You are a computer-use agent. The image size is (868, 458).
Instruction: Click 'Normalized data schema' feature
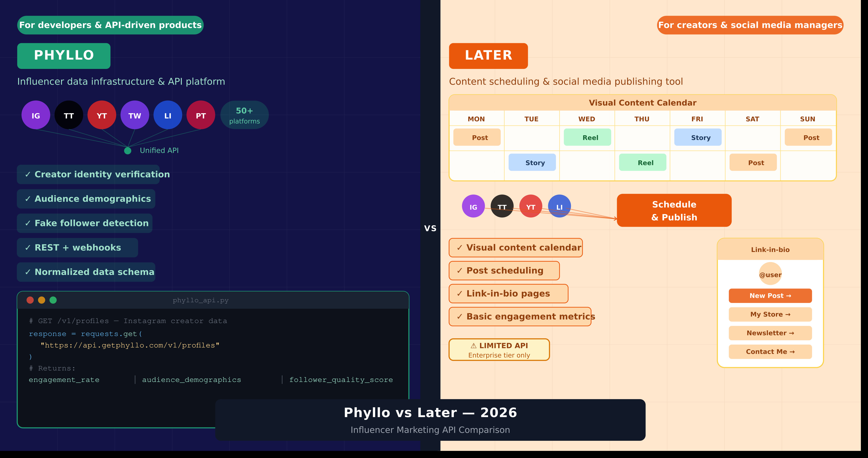pyautogui.click(x=86, y=272)
